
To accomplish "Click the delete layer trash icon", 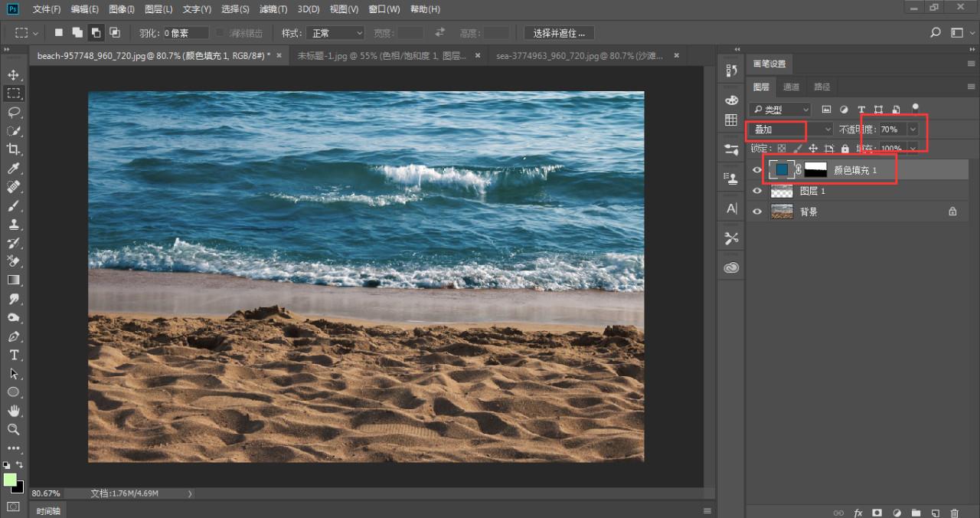I will (x=954, y=513).
